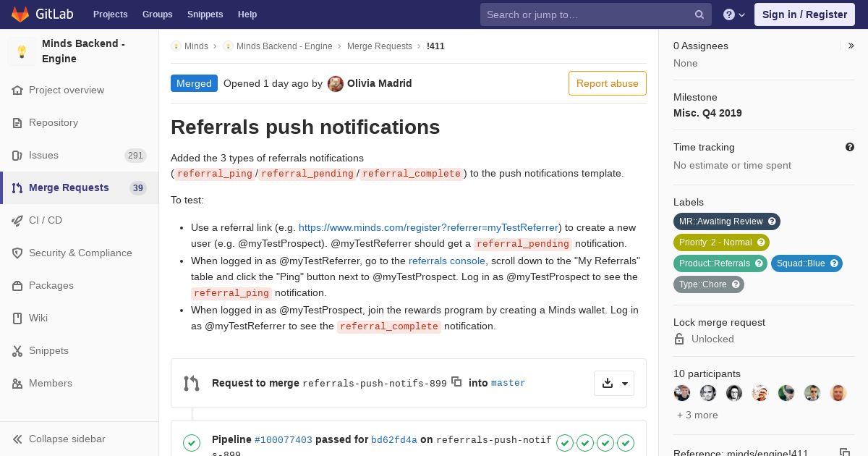Open the download dropdown for merge request
The width and height of the screenshot is (868, 456).
pos(614,383)
